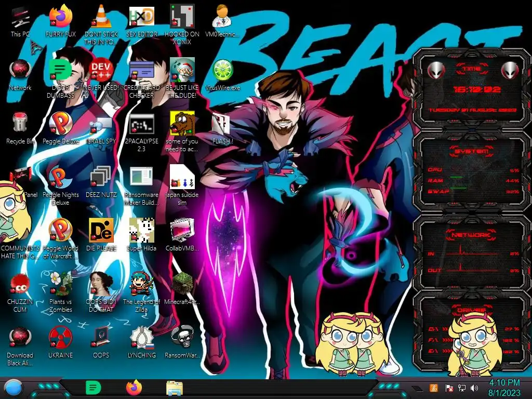This screenshot has height=399, width=532.
Task: Launch FURRY FUX Firefox shortcut
Action: coord(60,21)
